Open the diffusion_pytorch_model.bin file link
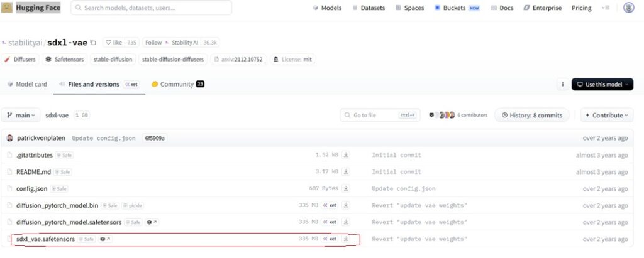 (x=57, y=205)
